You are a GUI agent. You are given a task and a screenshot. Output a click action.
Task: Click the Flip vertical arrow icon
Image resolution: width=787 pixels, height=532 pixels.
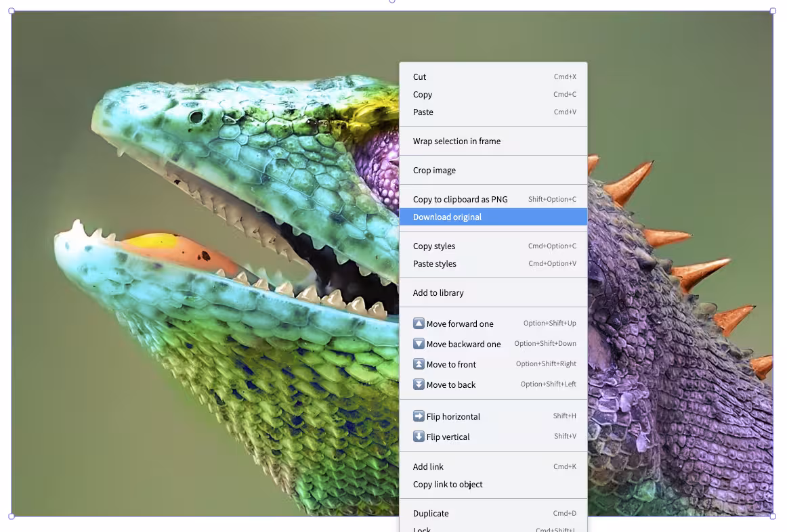point(419,437)
